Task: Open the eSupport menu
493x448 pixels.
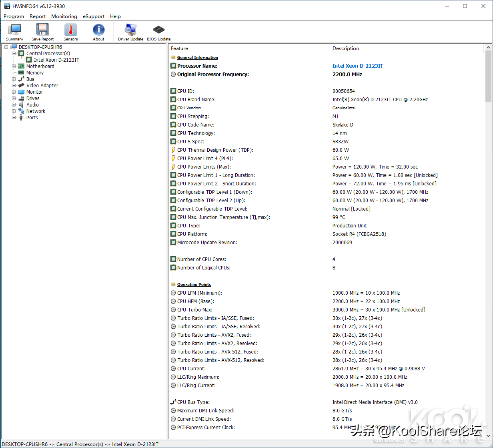Action: coord(94,16)
